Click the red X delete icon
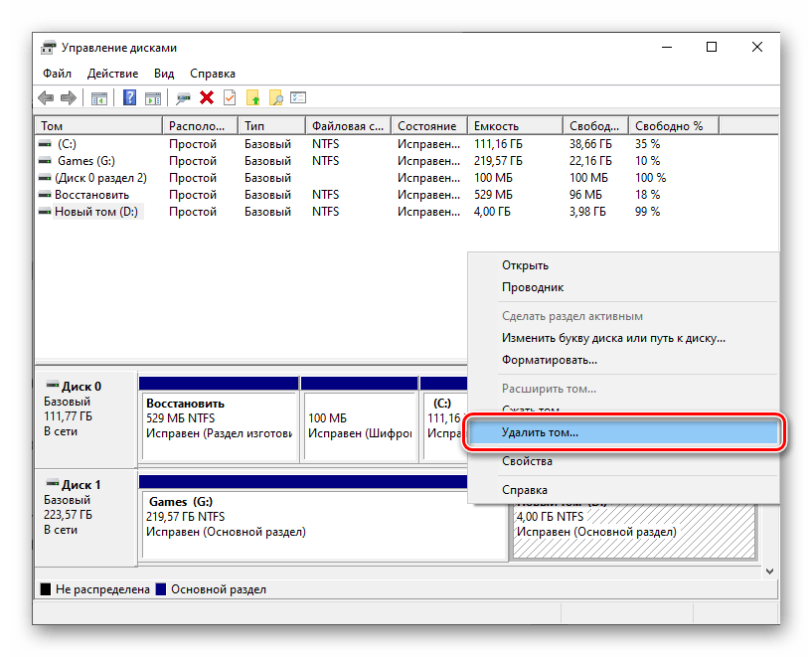 (x=207, y=97)
